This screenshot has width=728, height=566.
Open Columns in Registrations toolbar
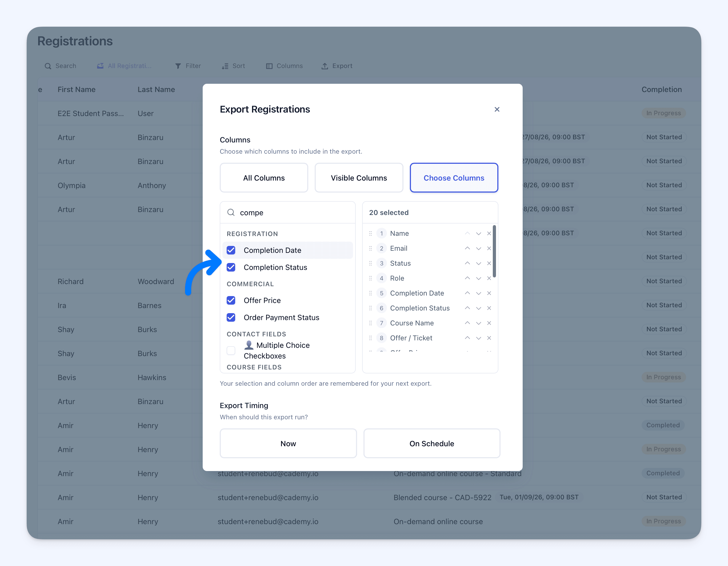point(284,66)
